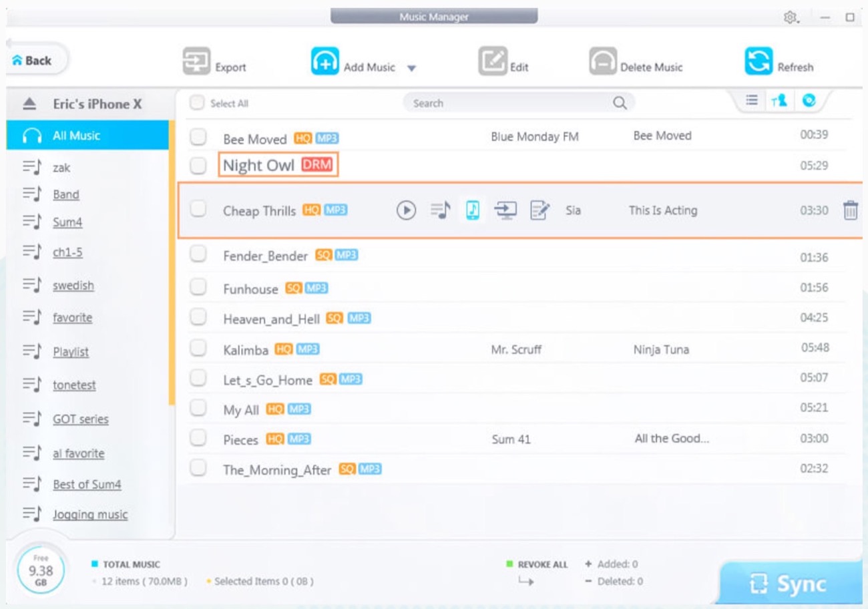The height and width of the screenshot is (609, 868).
Task: Tick the Bee Moved checkbox
Action: pyautogui.click(x=198, y=137)
